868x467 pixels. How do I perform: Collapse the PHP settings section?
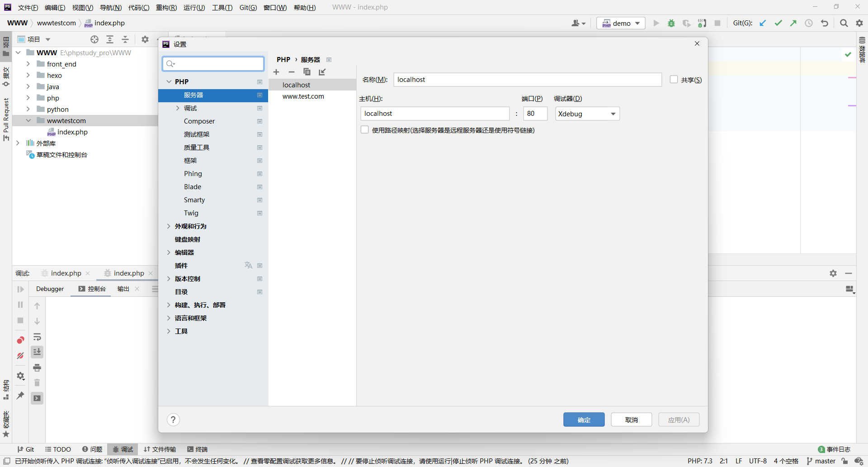(169, 81)
